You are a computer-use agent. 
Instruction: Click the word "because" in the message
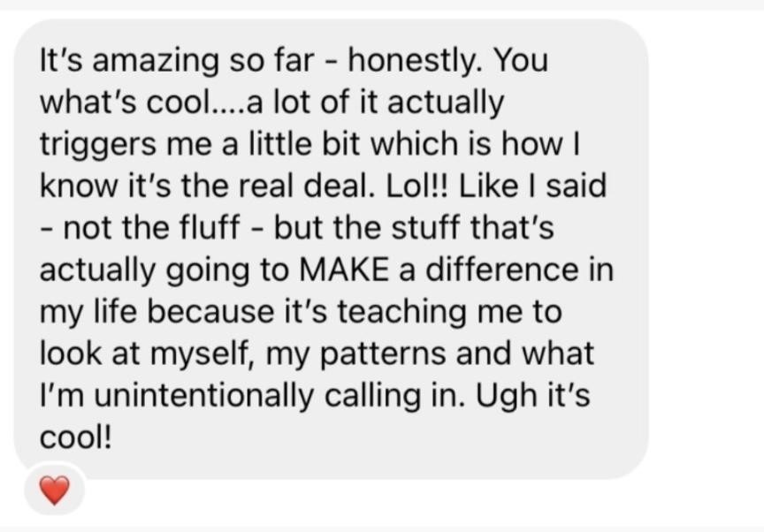click(211, 311)
